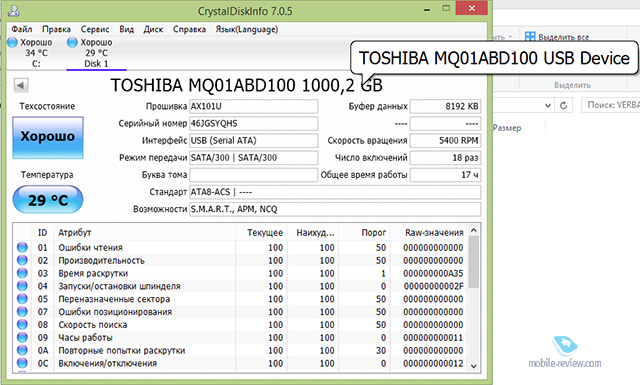Viewport: 640px width, 385px height.
Task: Click blue status icon of row 07 Ошибки позиционирования
Action: click(22, 312)
